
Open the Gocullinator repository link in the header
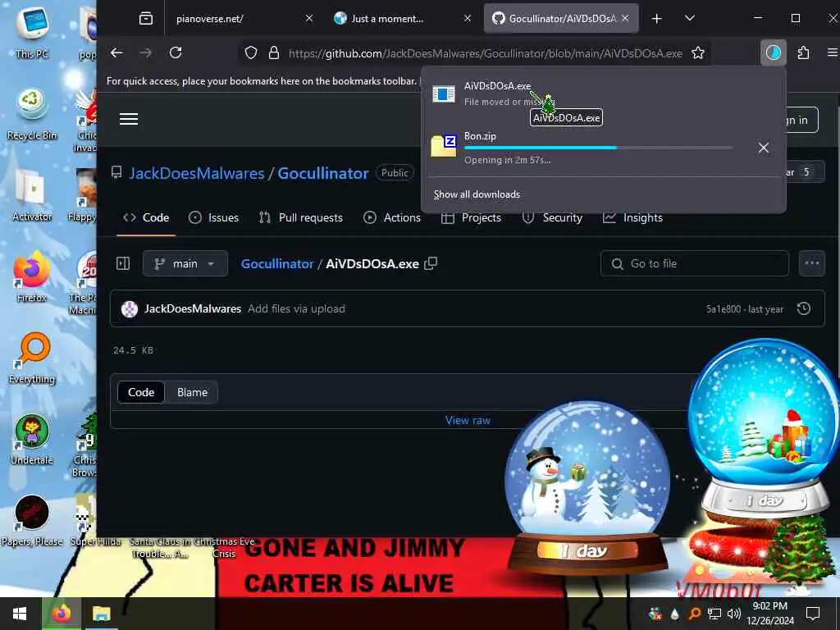pyautogui.click(x=323, y=173)
